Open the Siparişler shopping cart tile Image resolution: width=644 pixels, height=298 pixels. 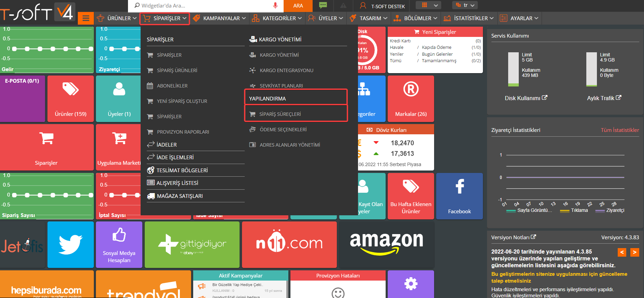47,147
